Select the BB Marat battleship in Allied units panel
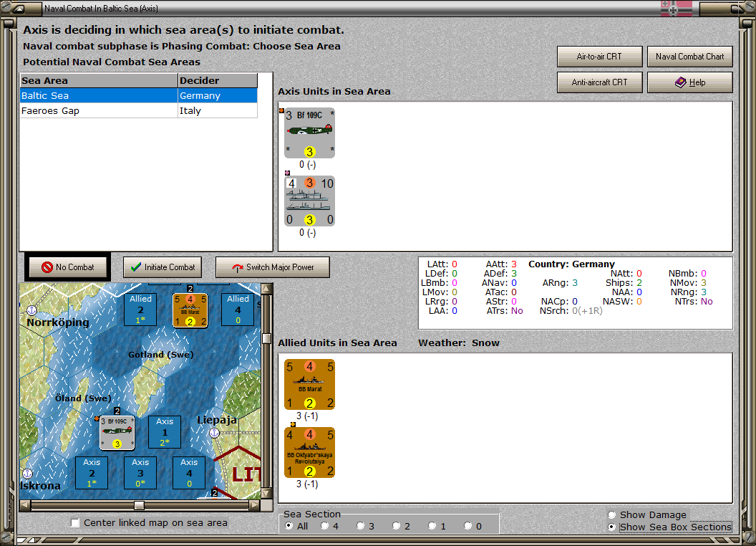 [x=309, y=384]
